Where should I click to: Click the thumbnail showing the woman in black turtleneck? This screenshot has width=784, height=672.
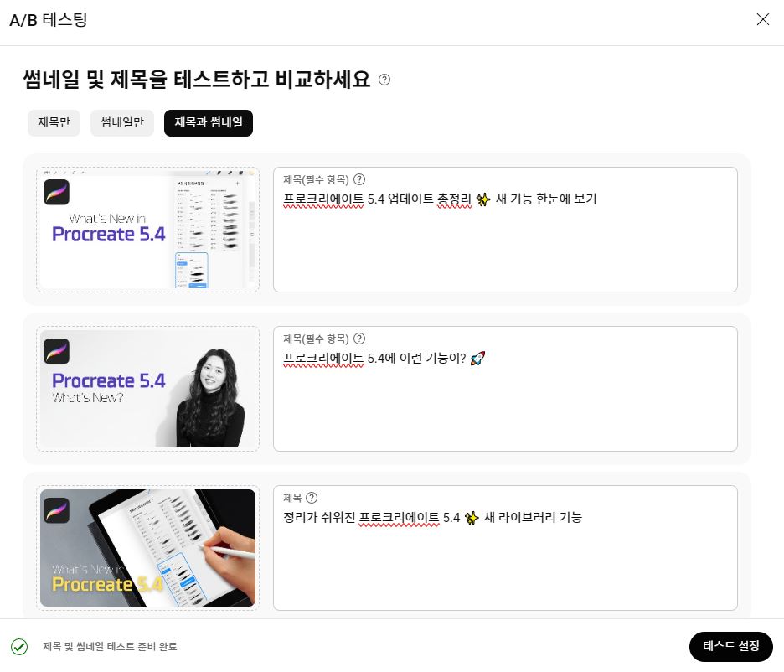(147, 388)
